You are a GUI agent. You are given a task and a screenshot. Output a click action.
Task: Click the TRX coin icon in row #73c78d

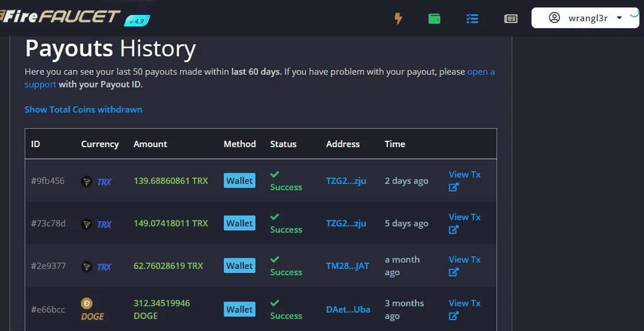tap(86, 224)
